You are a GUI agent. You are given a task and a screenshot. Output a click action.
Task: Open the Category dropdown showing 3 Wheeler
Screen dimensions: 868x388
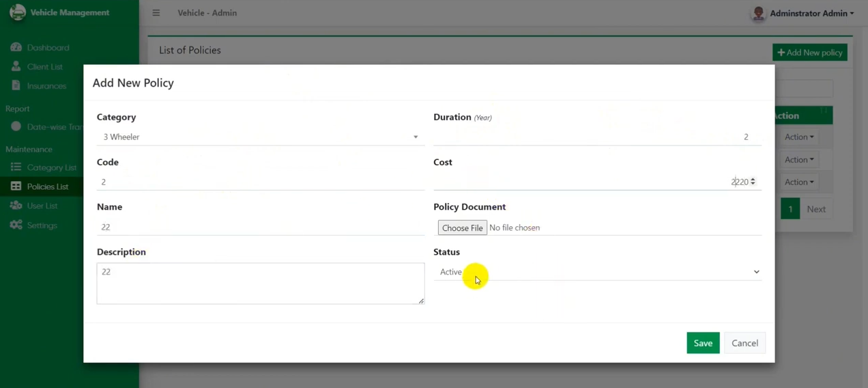click(x=260, y=137)
